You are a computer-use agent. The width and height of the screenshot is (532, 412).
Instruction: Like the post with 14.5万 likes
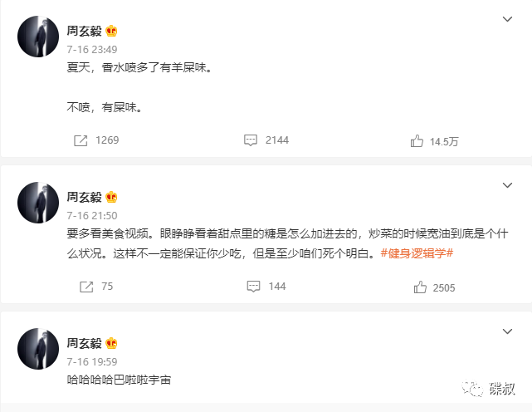tap(417, 141)
